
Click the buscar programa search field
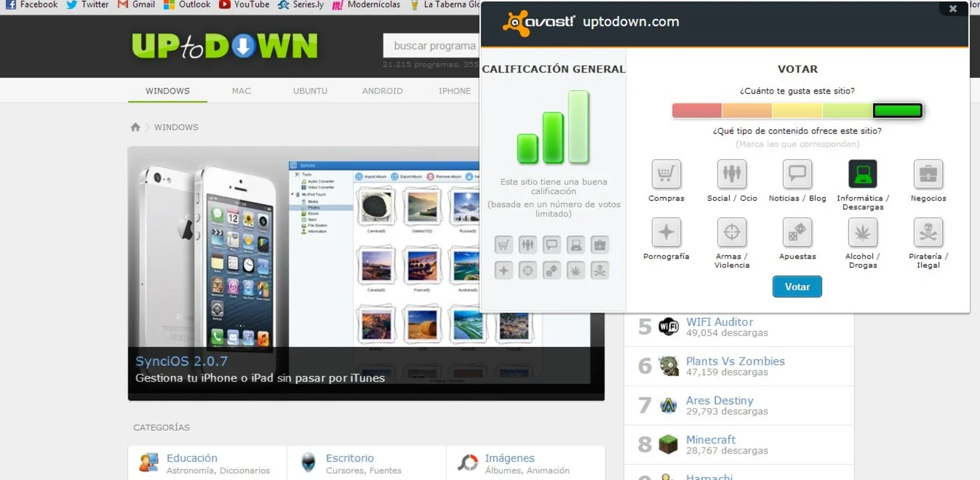click(x=432, y=46)
